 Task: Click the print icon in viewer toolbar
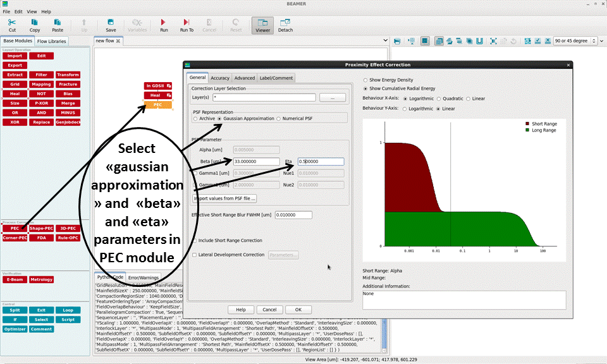[397, 41]
